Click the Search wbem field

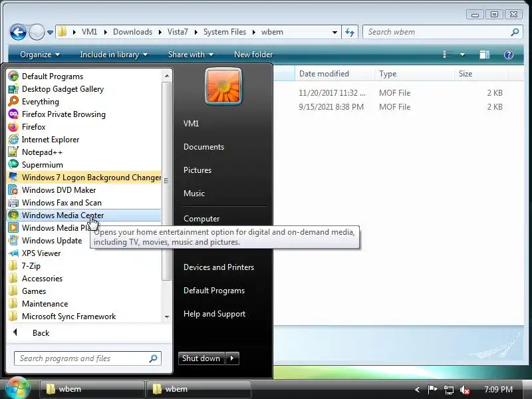[x=442, y=32]
